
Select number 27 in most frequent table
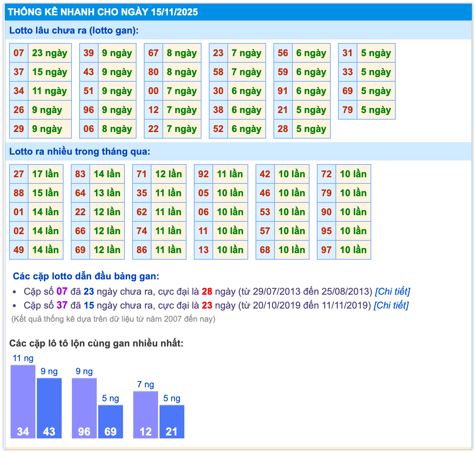19,174
